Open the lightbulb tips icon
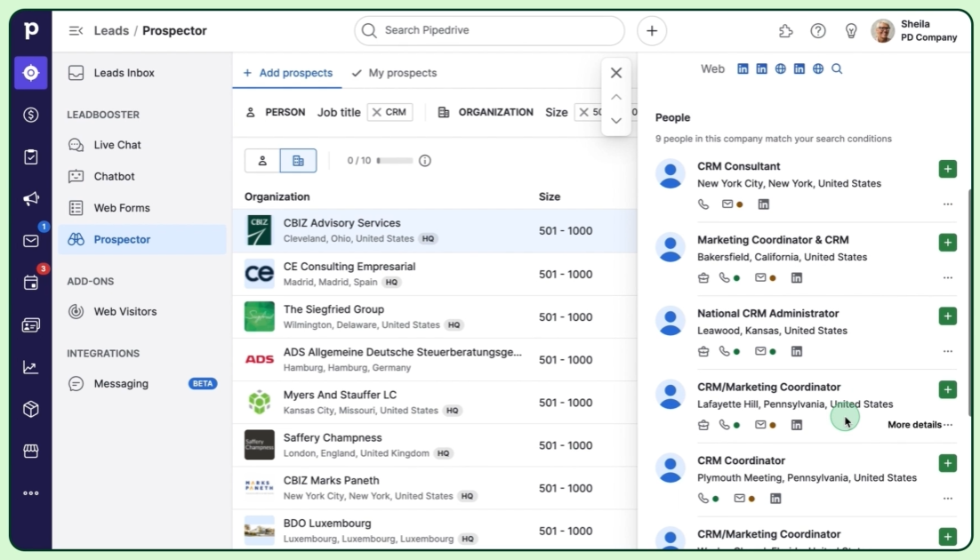 click(x=851, y=30)
